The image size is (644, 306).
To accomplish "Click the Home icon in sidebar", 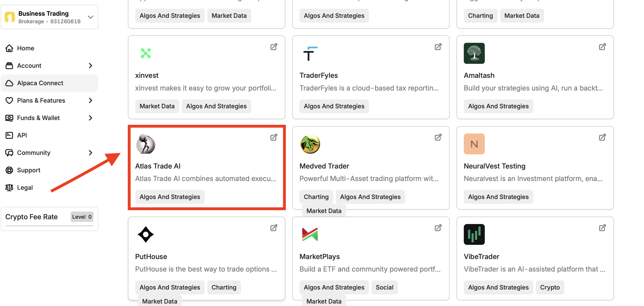I will (x=9, y=48).
